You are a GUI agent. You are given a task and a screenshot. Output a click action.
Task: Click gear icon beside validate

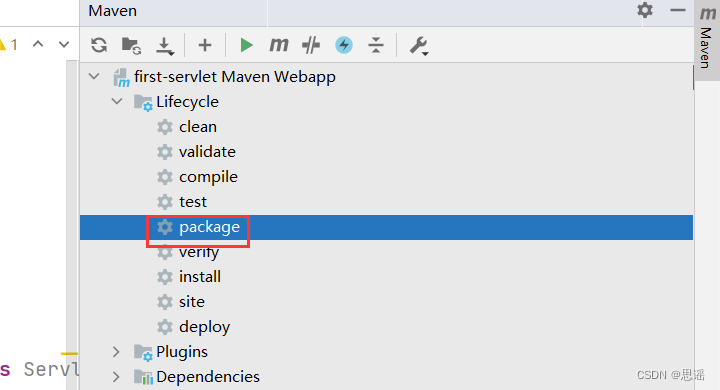click(x=165, y=152)
